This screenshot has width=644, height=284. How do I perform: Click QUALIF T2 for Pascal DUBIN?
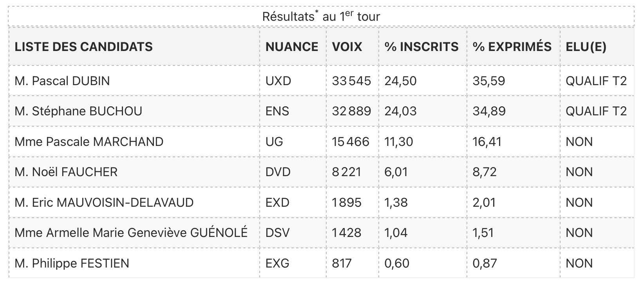[596, 81]
